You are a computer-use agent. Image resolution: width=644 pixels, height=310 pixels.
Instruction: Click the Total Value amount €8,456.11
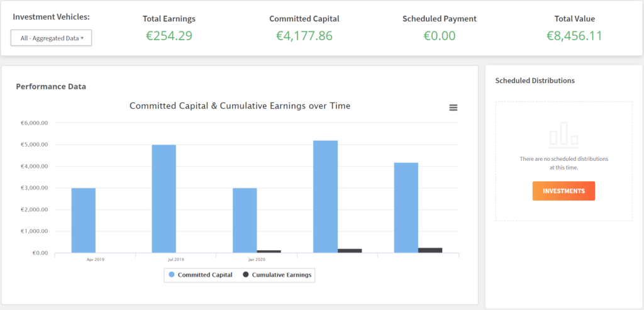coord(574,36)
